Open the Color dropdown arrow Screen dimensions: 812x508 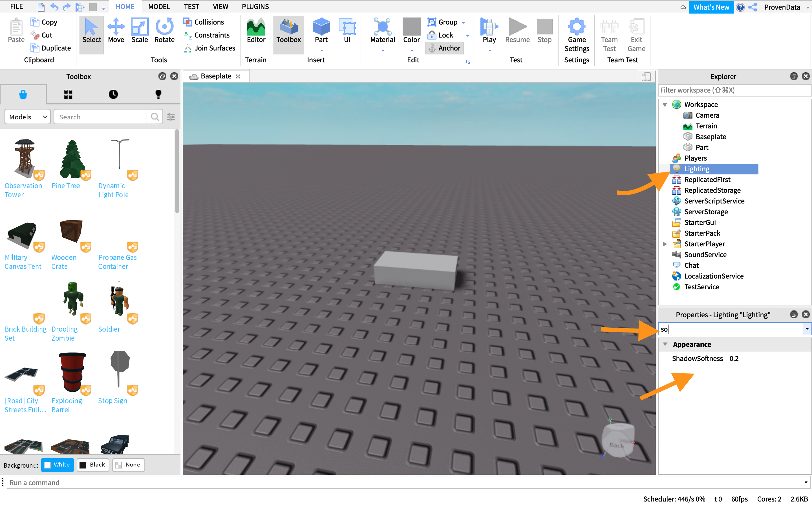click(412, 51)
